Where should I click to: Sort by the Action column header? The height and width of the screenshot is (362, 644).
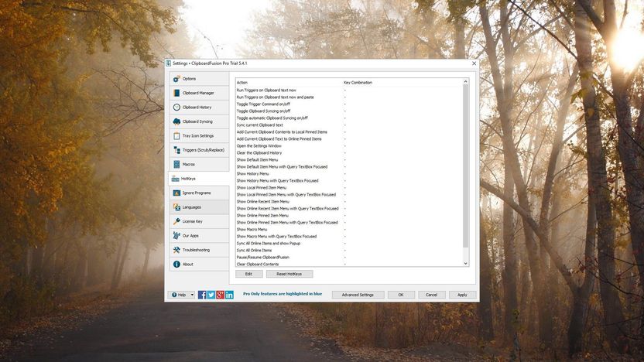(289, 83)
